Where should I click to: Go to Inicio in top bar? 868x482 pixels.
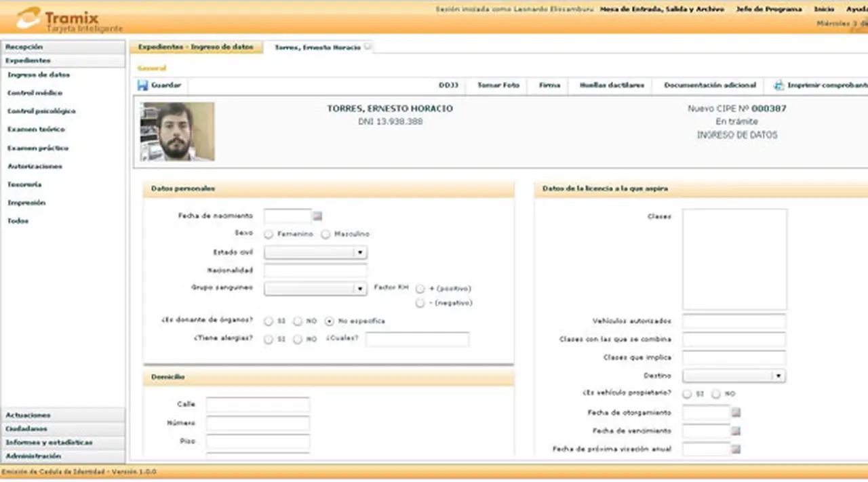pyautogui.click(x=824, y=9)
